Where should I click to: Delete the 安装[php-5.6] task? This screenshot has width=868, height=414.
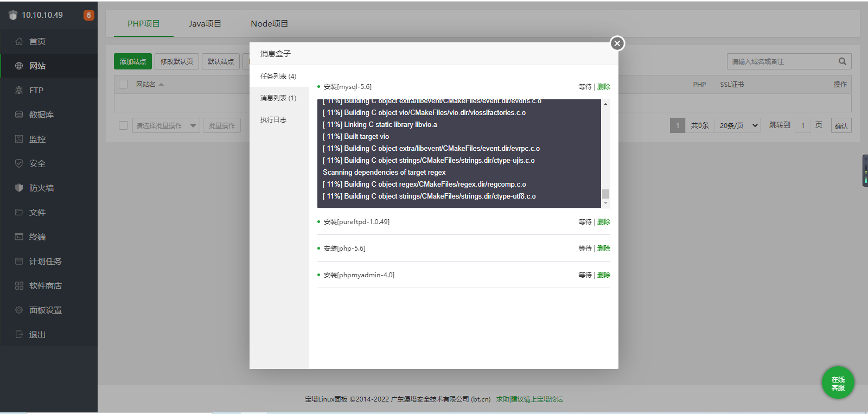click(604, 249)
